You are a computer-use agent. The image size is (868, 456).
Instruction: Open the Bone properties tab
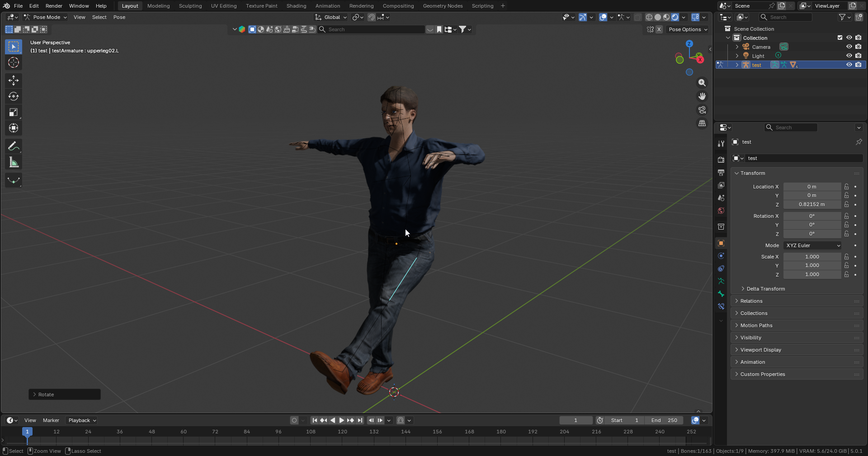coord(721,294)
